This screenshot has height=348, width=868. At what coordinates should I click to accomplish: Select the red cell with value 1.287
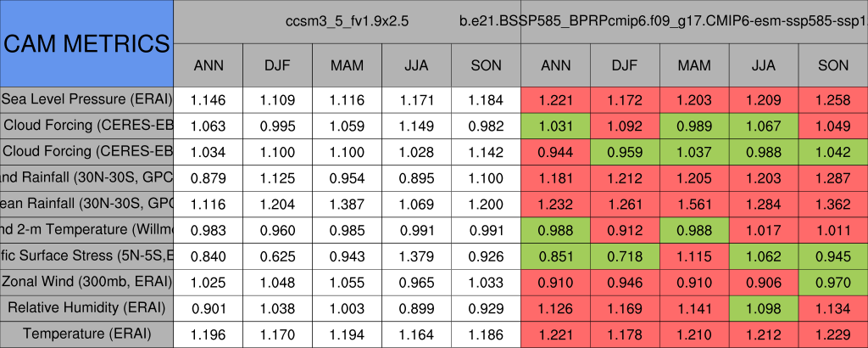833,178
